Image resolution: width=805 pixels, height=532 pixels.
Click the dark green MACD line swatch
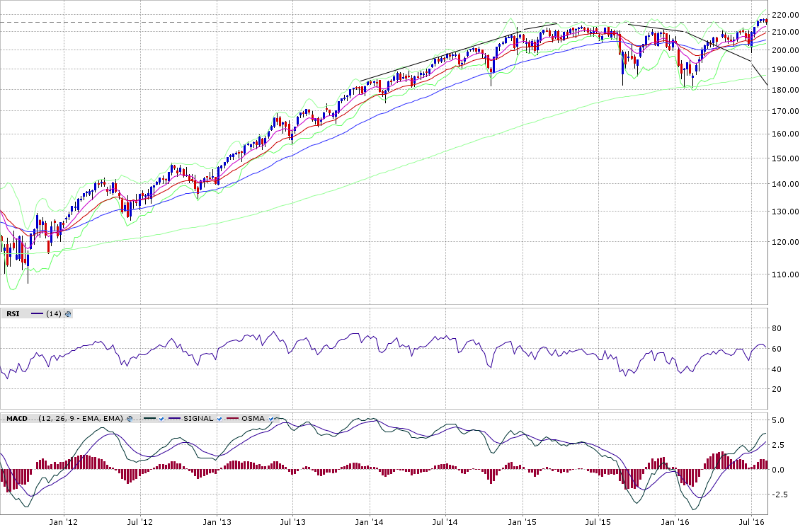[150, 418]
